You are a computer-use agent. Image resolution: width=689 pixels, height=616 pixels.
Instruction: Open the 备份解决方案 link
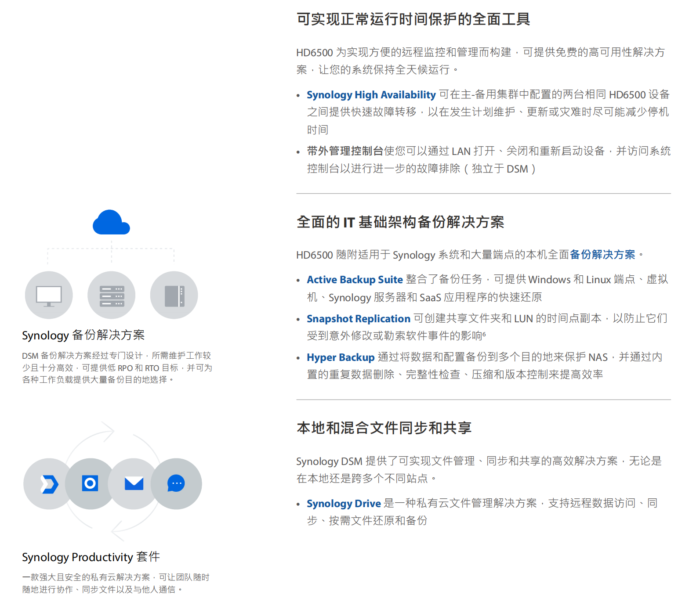[x=602, y=255]
